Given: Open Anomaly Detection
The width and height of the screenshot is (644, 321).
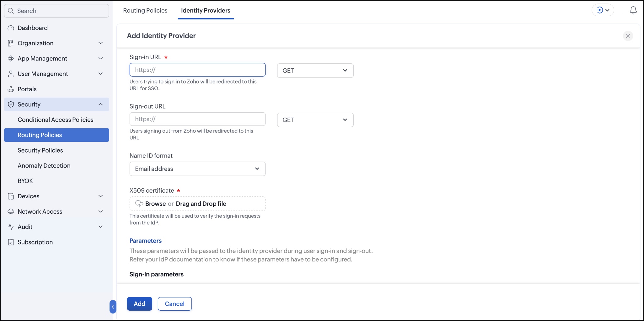Looking at the screenshot, I should click(44, 166).
